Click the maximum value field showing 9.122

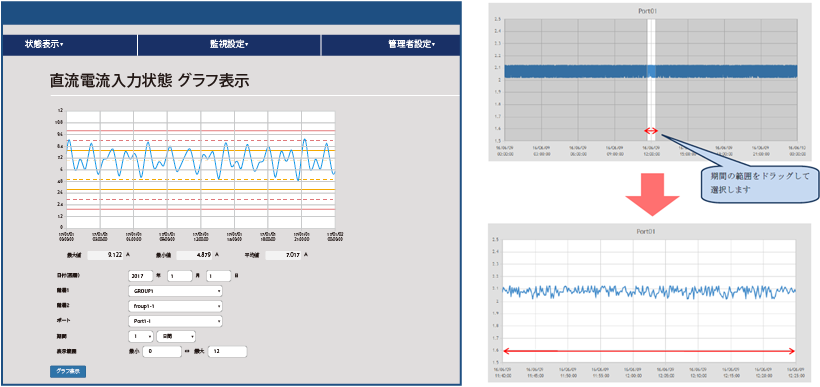106,255
